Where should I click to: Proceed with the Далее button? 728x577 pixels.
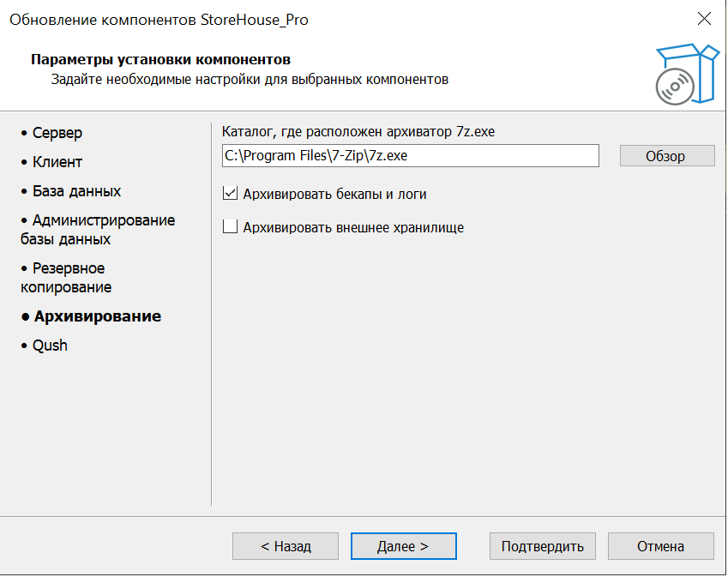click(x=403, y=546)
